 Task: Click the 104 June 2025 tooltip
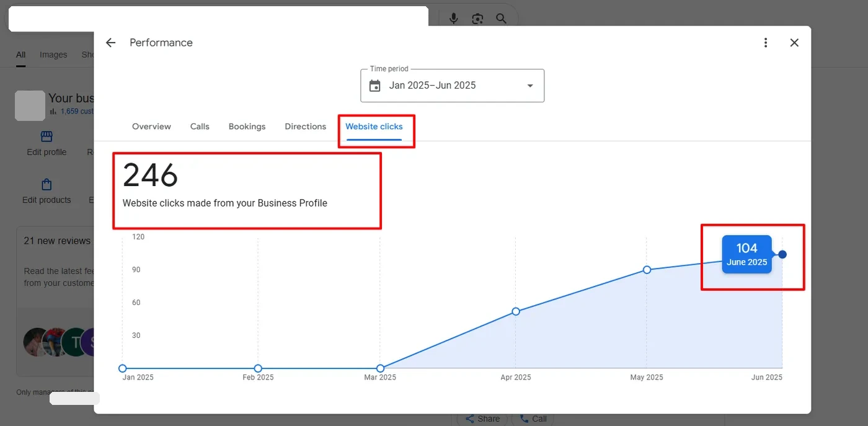746,254
